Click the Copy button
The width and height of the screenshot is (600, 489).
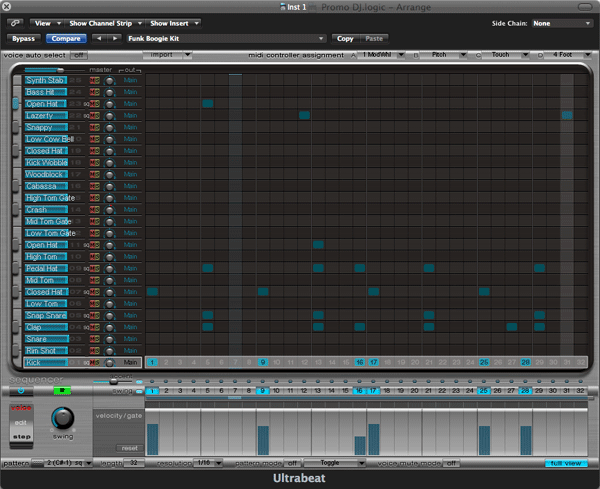[x=345, y=39]
